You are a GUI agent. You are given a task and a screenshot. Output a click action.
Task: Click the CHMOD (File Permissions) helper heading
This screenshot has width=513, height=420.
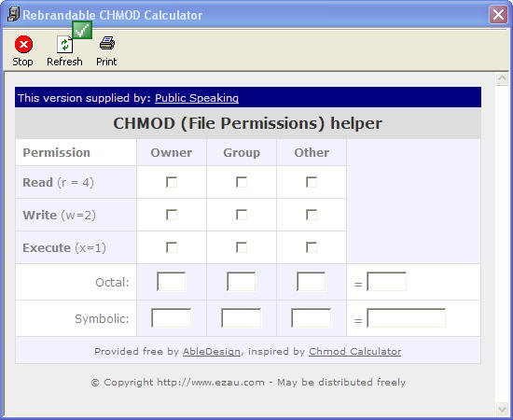point(248,123)
